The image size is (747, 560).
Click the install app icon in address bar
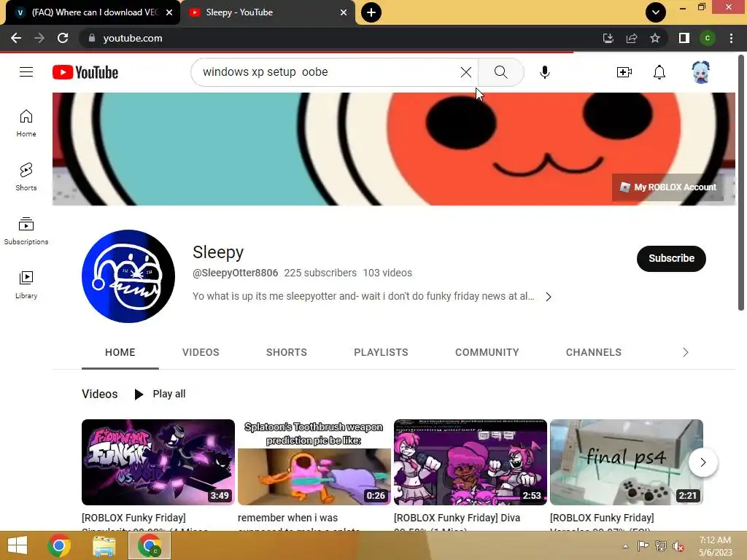608,38
